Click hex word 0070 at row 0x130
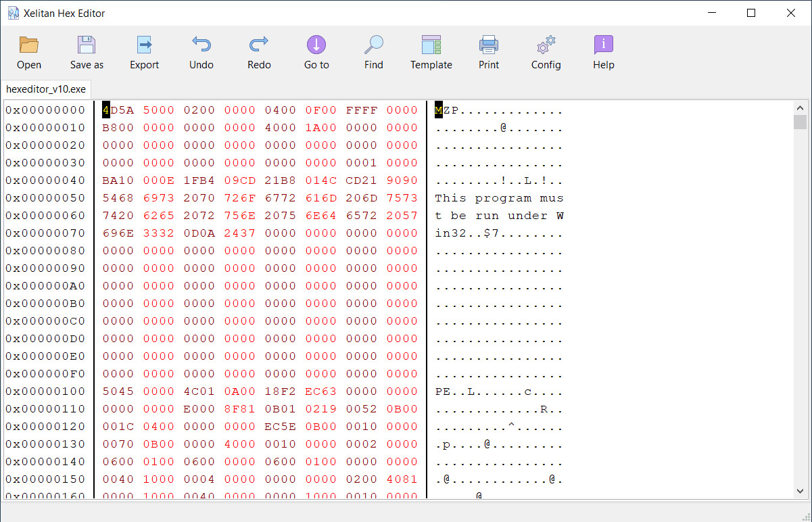 click(118, 444)
